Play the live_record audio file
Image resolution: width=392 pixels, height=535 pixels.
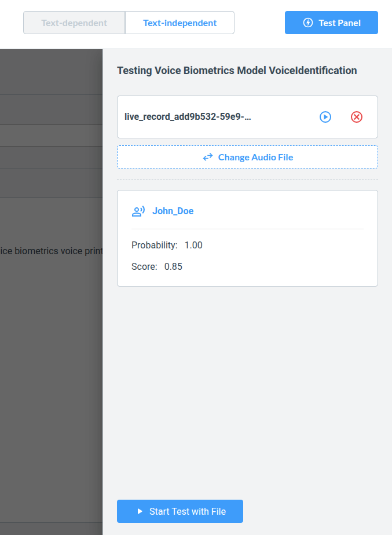[325, 117]
